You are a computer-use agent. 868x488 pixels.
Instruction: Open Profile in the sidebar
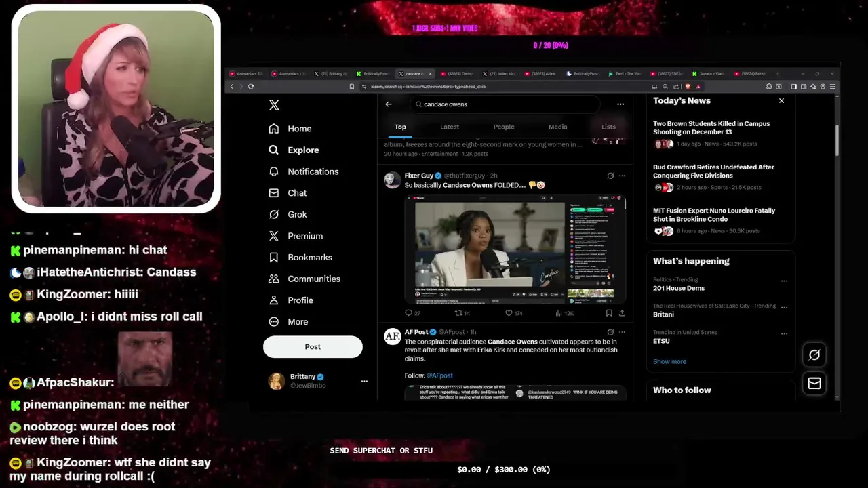point(290,300)
